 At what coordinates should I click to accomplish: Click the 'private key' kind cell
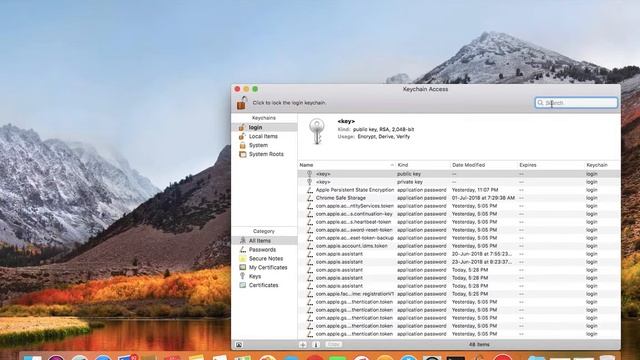pyautogui.click(x=410, y=182)
